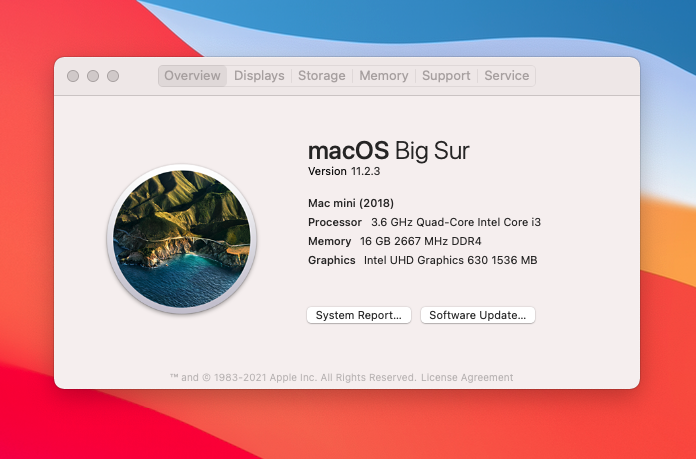The image size is (696, 459).
Task: Click the 16 GB 2667 MHz DDR4 value
Action: coord(420,241)
